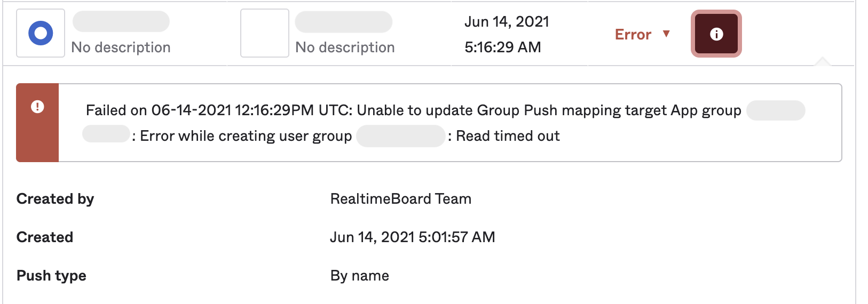The height and width of the screenshot is (304, 868).
Task: Click the red error banner stripe
Action: [x=37, y=123]
